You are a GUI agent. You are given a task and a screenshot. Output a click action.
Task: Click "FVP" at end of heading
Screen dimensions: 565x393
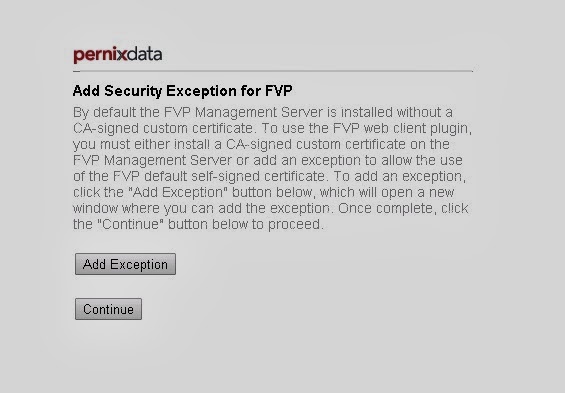coord(279,90)
